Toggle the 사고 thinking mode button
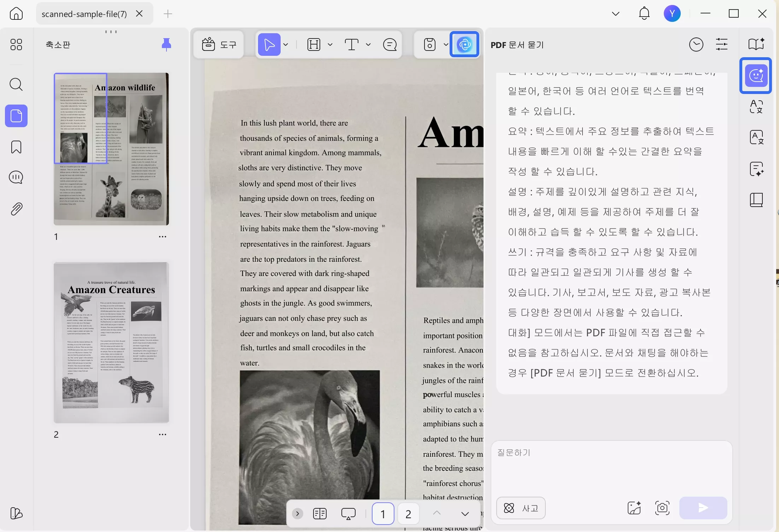Viewport: 779px width, 532px height. 521,508
